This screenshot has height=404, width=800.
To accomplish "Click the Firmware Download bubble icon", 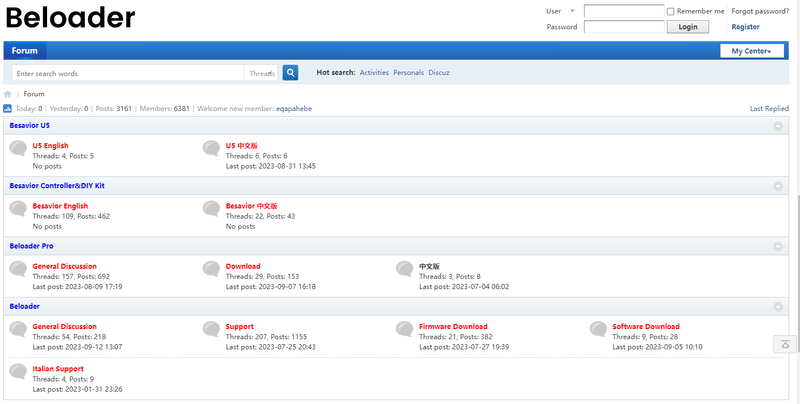I will pos(405,329).
